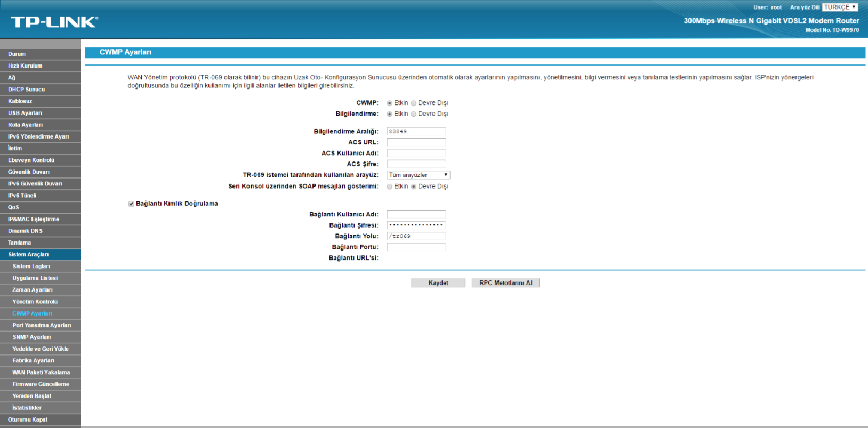Open Port Yansıtma Ayarları submenu

coord(40,325)
